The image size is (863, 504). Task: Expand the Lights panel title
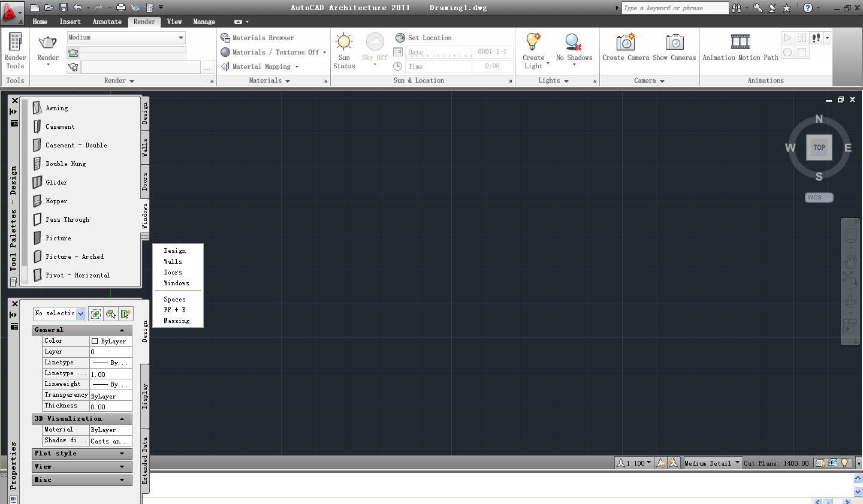553,80
